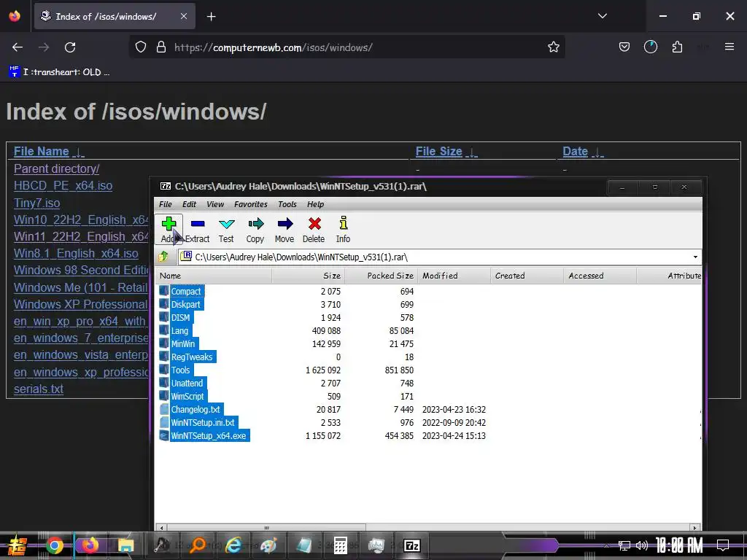Click the volume speaker tray icon

click(642, 545)
